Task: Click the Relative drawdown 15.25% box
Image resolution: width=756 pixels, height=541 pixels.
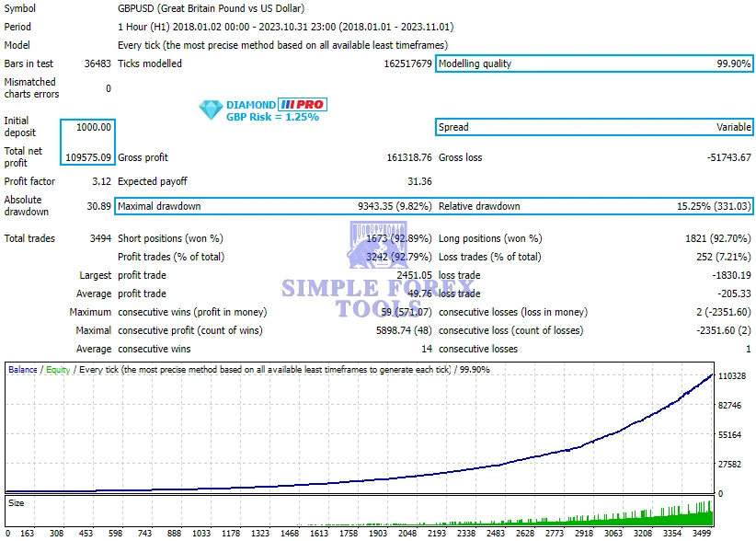Action: 594,206
